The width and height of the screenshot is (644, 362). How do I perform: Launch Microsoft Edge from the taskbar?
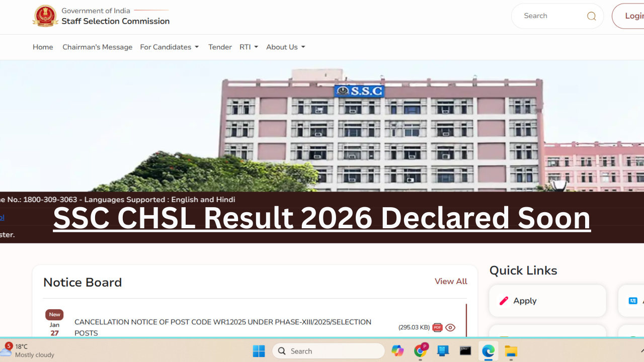[x=488, y=351]
